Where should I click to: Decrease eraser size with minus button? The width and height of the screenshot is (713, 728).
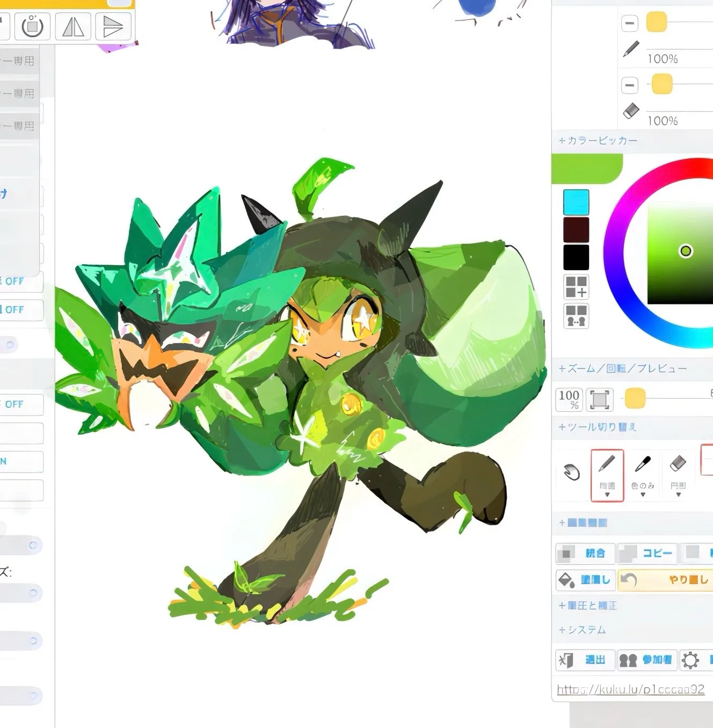pos(630,85)
